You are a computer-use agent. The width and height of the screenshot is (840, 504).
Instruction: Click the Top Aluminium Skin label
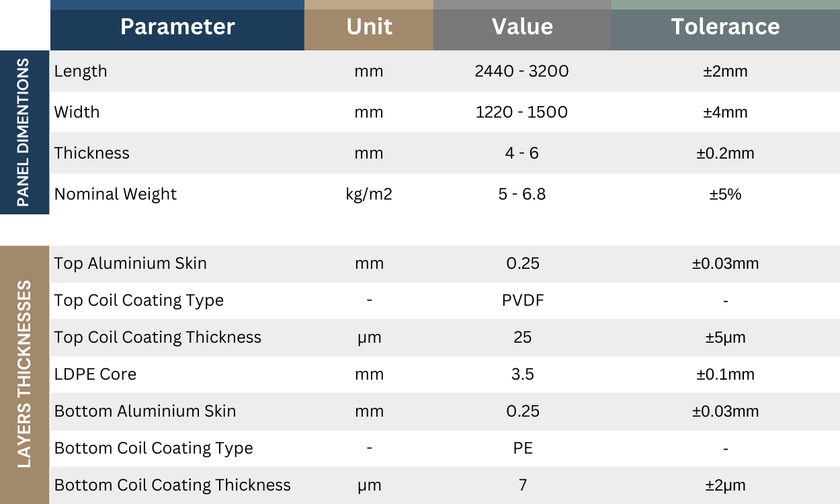(130, 263)
